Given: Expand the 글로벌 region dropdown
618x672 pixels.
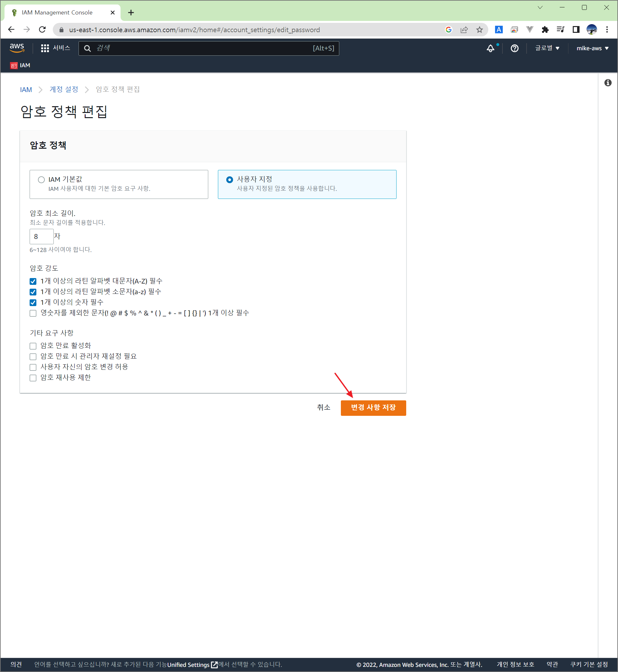Looking at the screenshot, I should click(x=547, y=48).
